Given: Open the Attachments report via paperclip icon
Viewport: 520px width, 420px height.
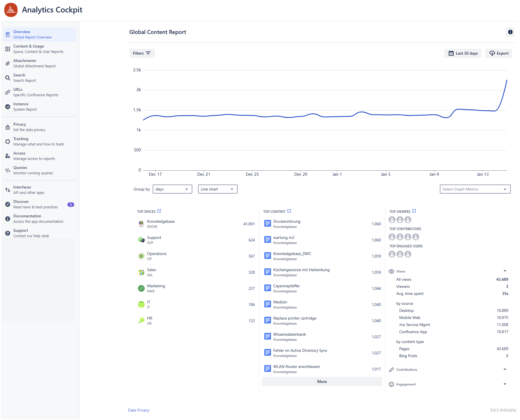Looking at the screenshot, I should [8, 63].
